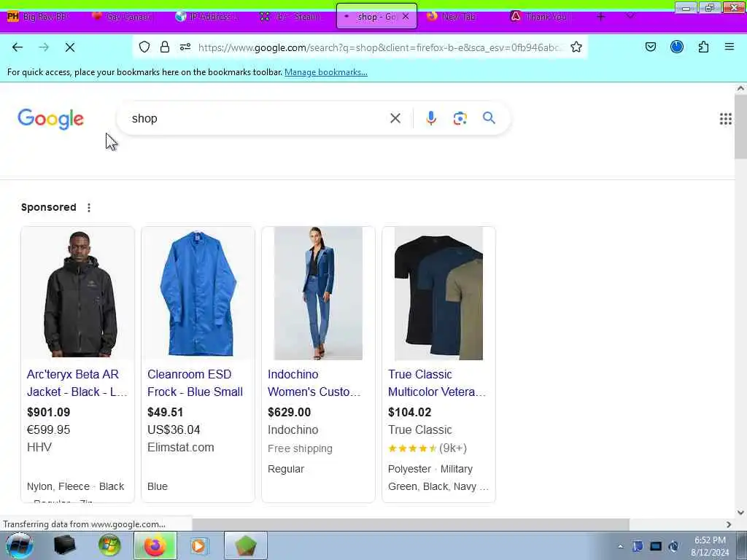The height and width of the screenshot is (560, 747).
Task: Click the vertical scrollbar thumb
Action: pyautogui.click(x=740, y=127)
